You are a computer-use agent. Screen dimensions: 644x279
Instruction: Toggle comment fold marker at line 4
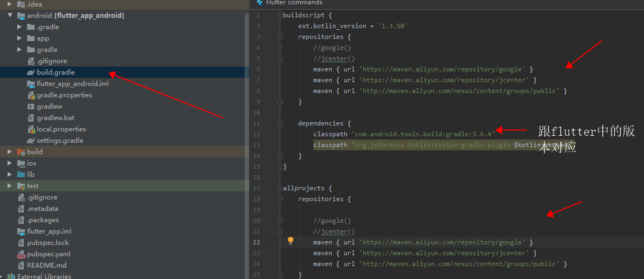(280, 48)
